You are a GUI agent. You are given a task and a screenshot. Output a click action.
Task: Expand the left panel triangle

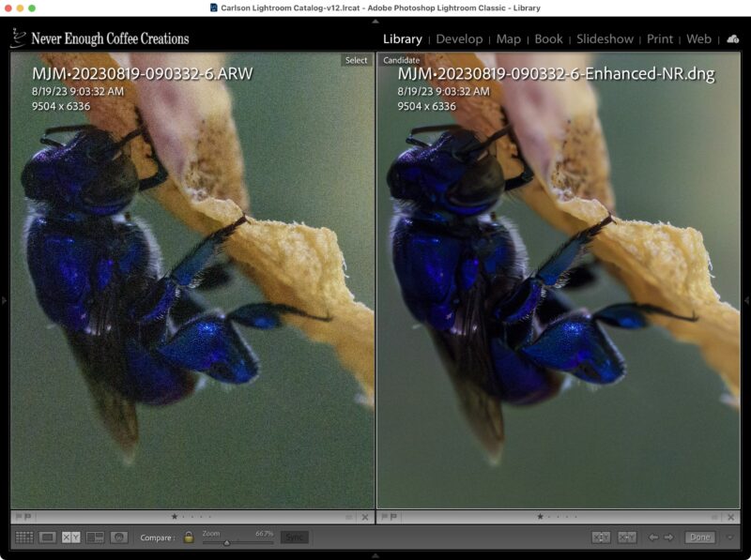pyautogui.click(x=4, y=300)
